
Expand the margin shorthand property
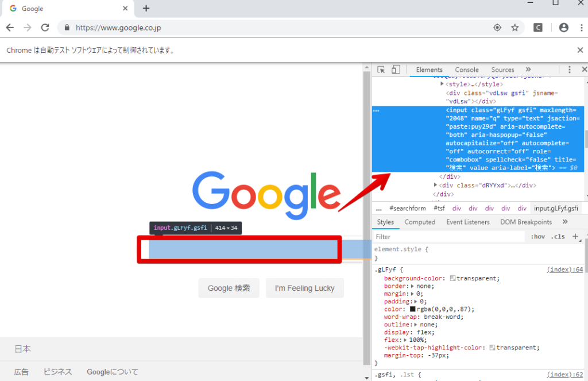(412, 294)
